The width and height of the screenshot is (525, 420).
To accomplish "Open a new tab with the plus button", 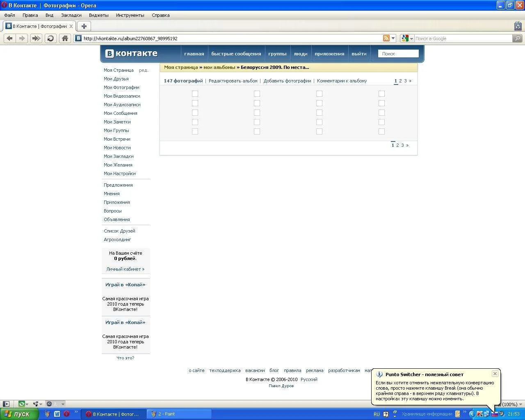I will click(84, 26).
